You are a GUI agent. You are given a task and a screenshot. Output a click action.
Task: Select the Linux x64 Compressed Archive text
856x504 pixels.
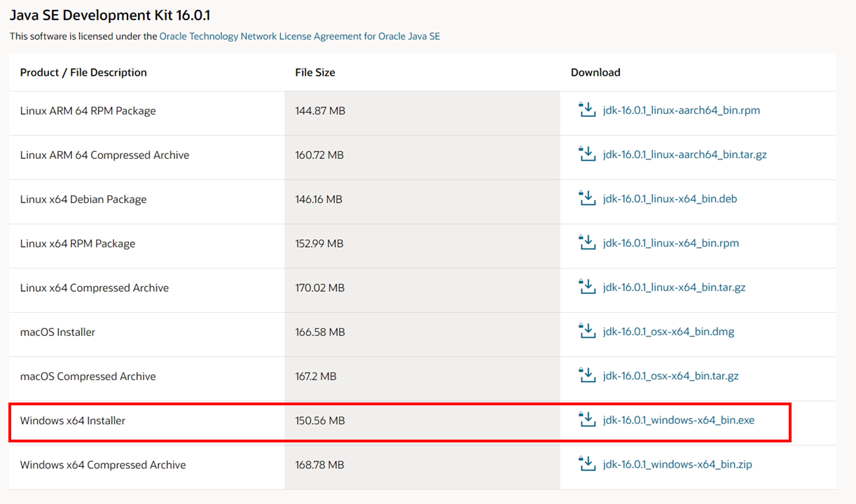(95, 288)
